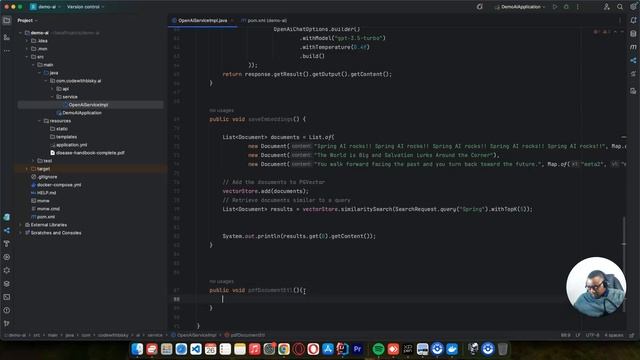Open the Problems tool window icon
This screenshot has height=360, width=640.
point(7,310)
